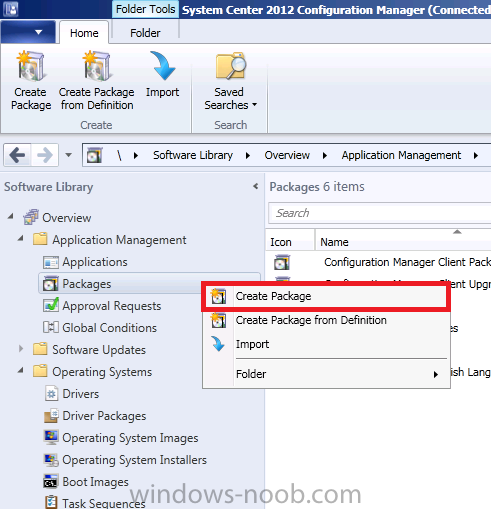Click the Search input field

380,213
